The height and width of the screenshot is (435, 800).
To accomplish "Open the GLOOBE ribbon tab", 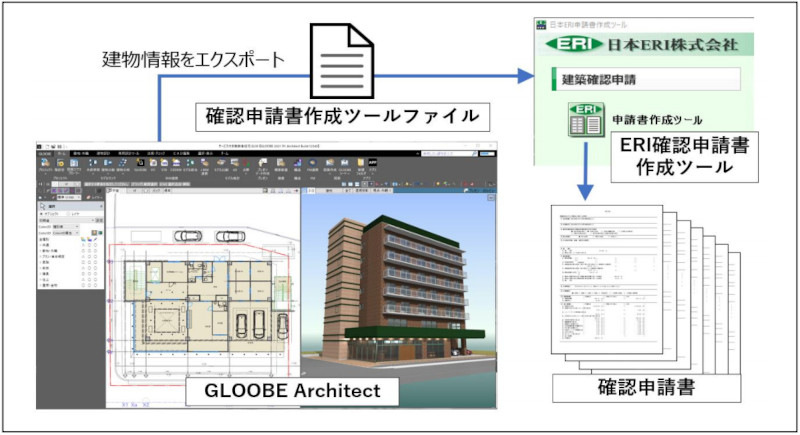I will click(x=45, y=153).
